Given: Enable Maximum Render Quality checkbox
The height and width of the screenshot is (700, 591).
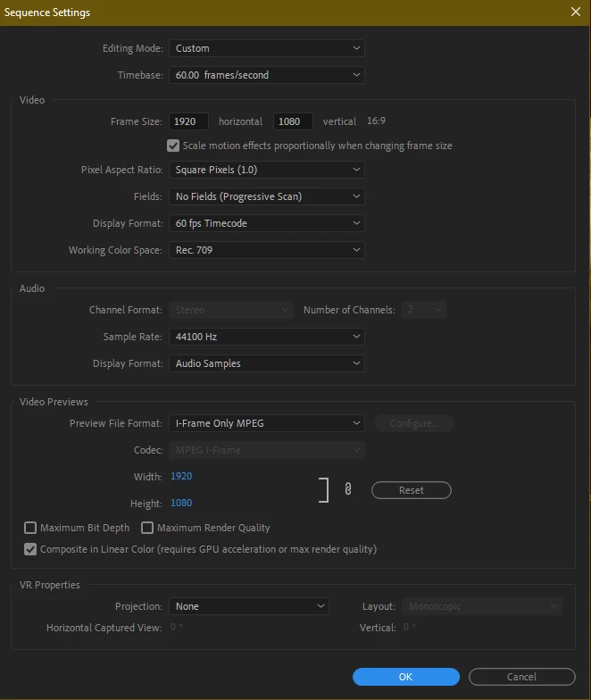Looking at the screenshot, I should point(147,528).
